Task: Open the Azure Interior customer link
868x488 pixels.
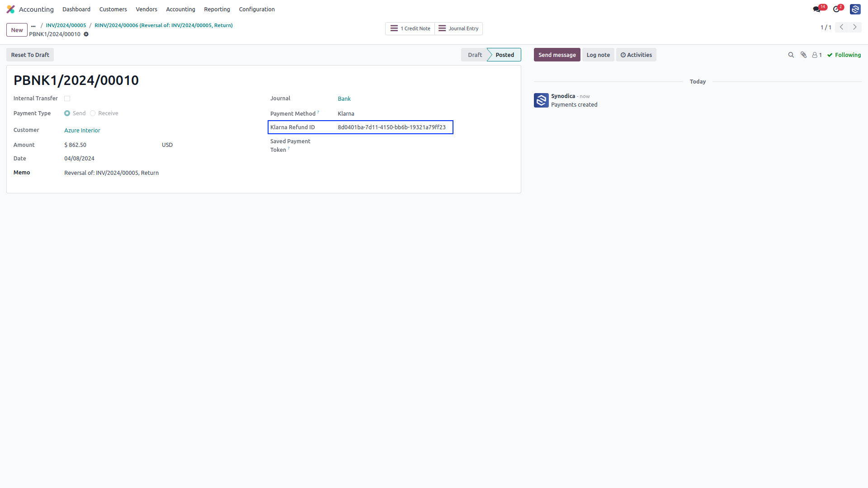Action: (82, 131)
